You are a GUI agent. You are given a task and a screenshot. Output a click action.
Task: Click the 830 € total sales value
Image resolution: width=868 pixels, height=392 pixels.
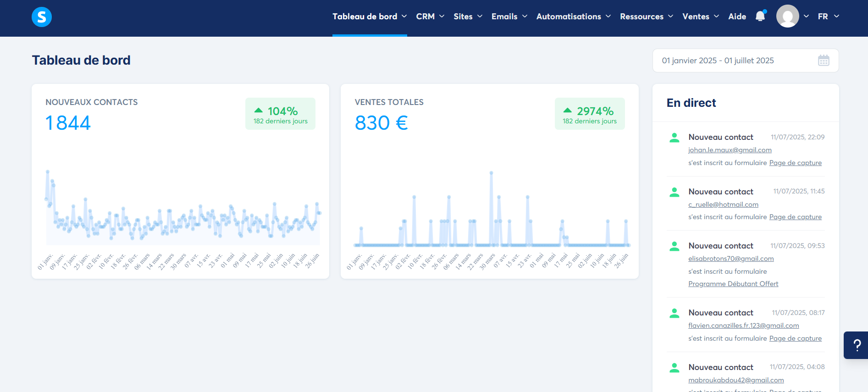click(381, 123)
